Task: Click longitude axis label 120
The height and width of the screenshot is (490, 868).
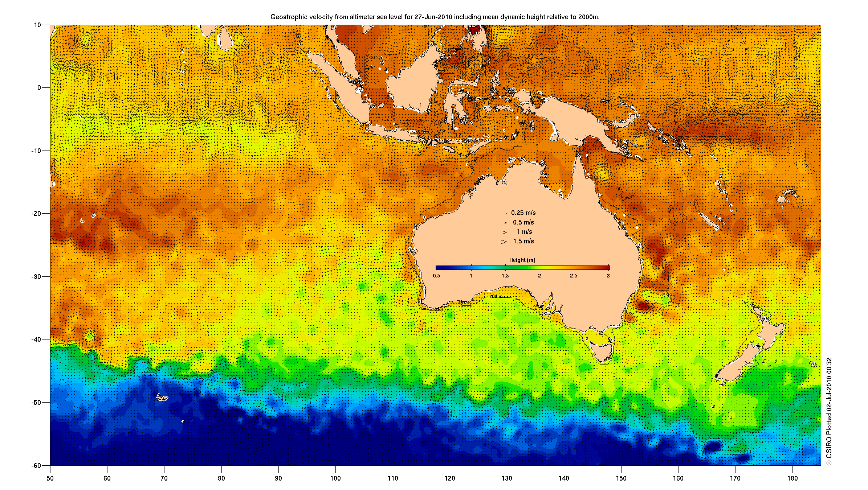Action: pos(450,478)
